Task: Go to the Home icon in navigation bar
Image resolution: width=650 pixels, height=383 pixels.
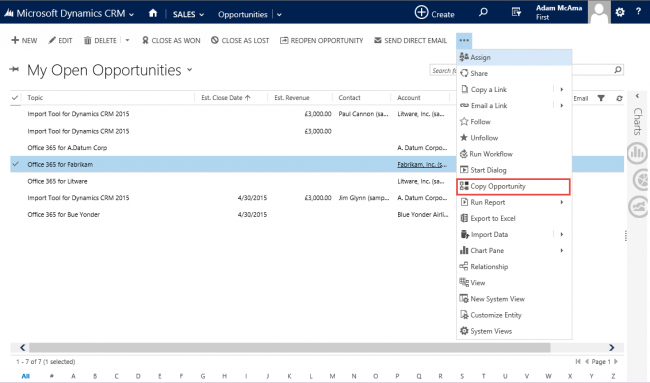Action: tap(153, 13)
